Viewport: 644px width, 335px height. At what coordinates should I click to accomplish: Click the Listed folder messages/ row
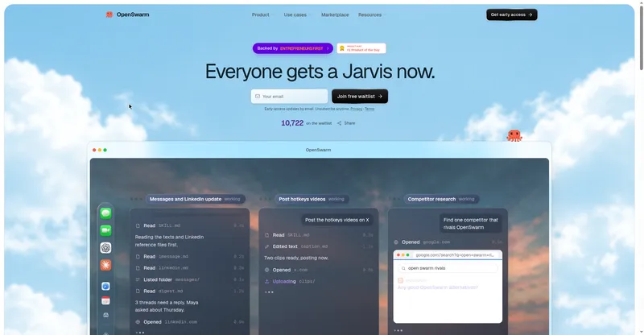pos(190,279)
